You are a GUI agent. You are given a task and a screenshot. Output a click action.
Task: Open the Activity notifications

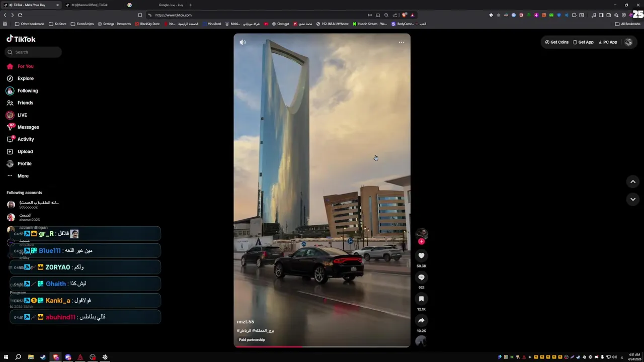(x=20, y=139)
